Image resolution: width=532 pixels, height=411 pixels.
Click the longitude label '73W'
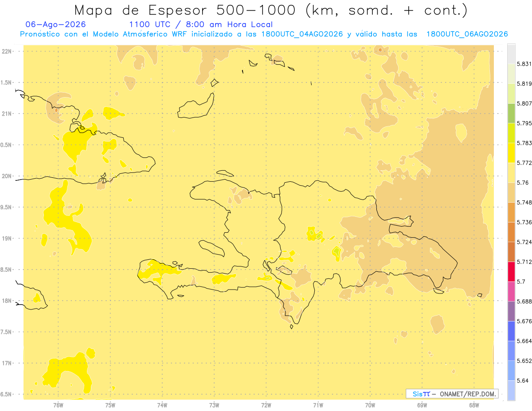214,405
